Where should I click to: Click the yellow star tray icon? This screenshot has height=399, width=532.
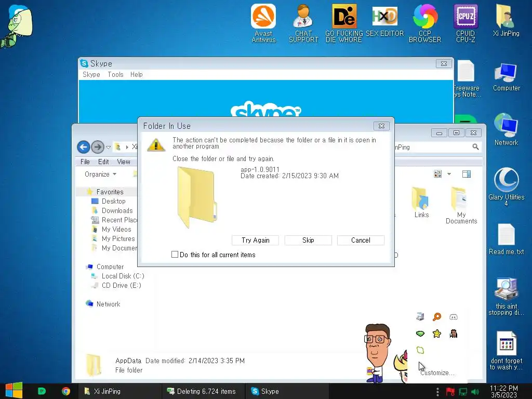[436, 334]
